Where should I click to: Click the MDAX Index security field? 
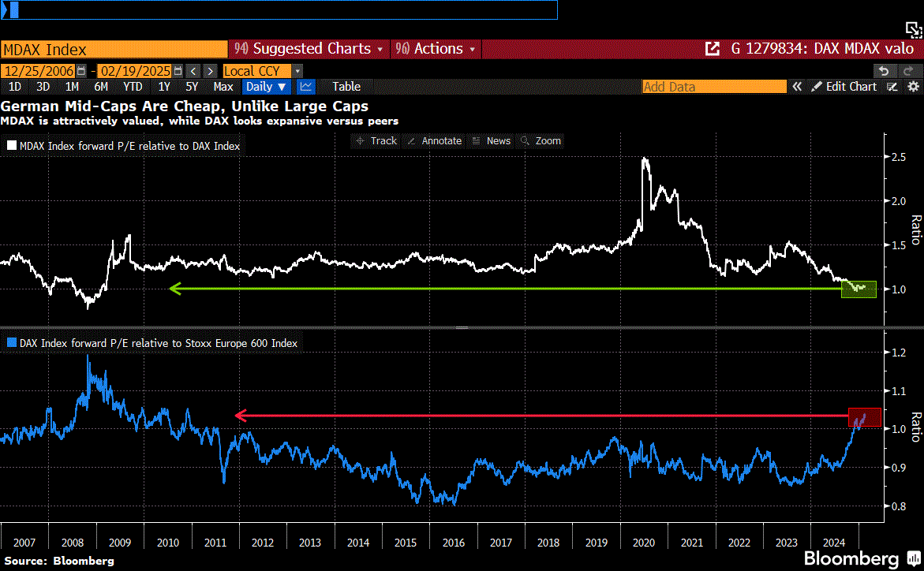(114, 49)
